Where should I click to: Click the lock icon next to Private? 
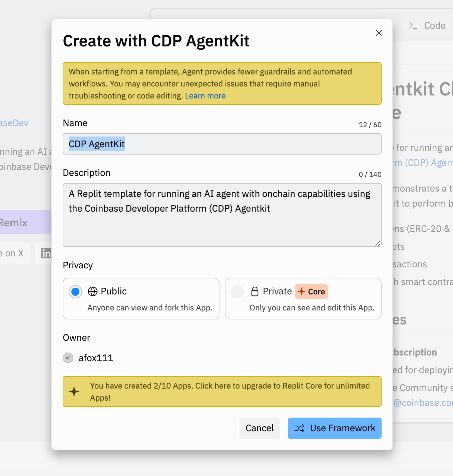(255, 291)
